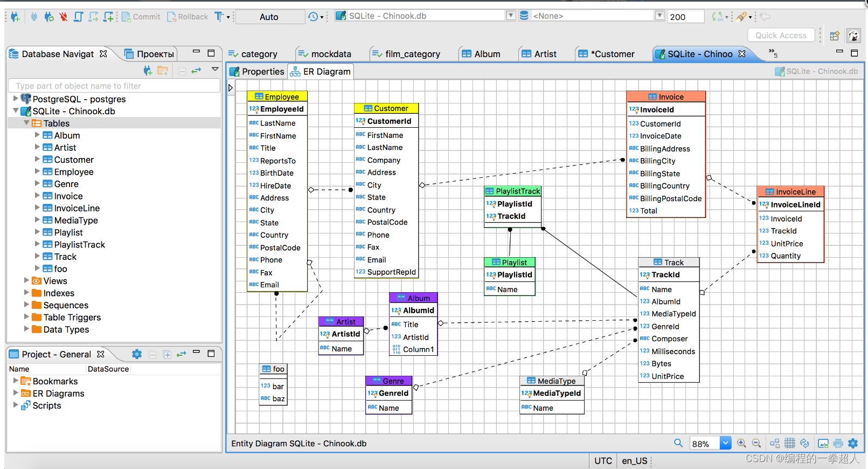
Task: Save the diagram as an image
Action: 823,443
